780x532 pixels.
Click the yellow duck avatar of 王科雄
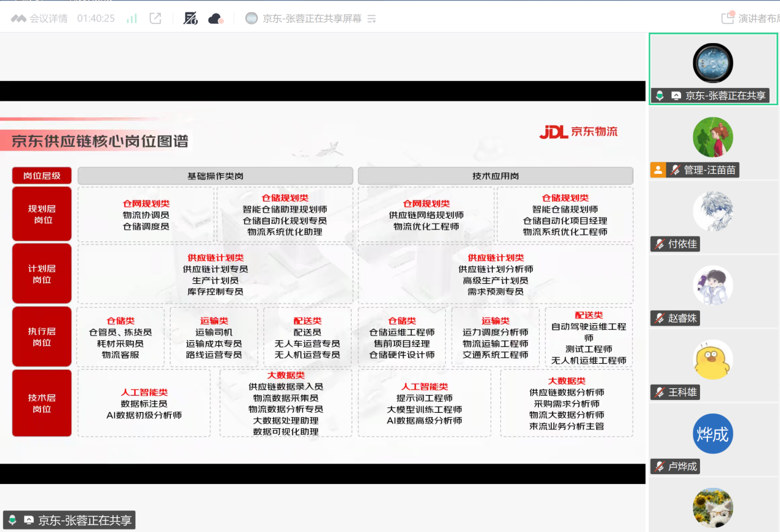[x=712, y=359]
